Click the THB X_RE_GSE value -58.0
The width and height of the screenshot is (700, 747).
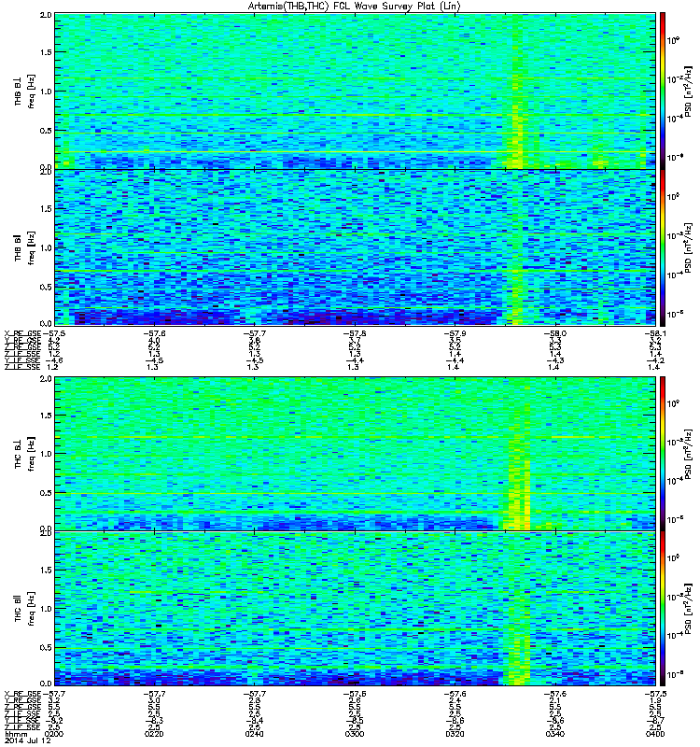click(555, 333)
